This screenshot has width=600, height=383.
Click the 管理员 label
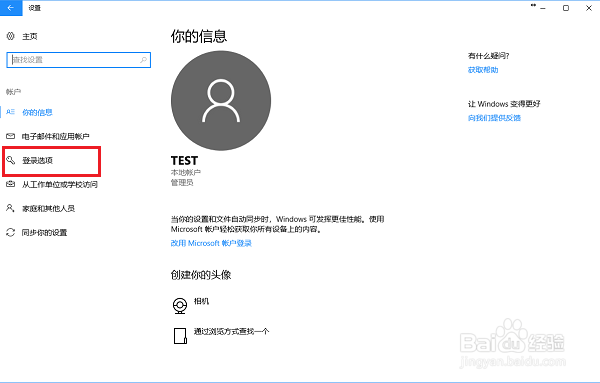182,183
